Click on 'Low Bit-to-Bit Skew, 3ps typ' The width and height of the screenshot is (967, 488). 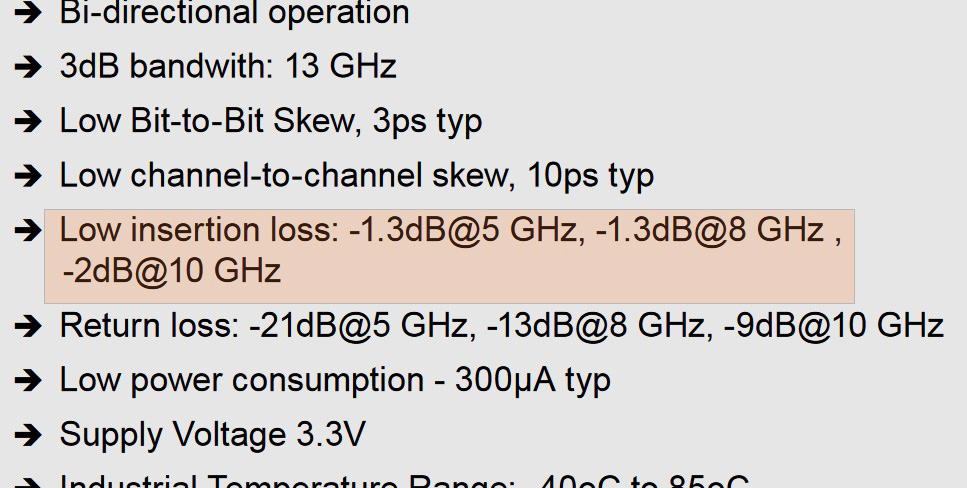point(271,122)
